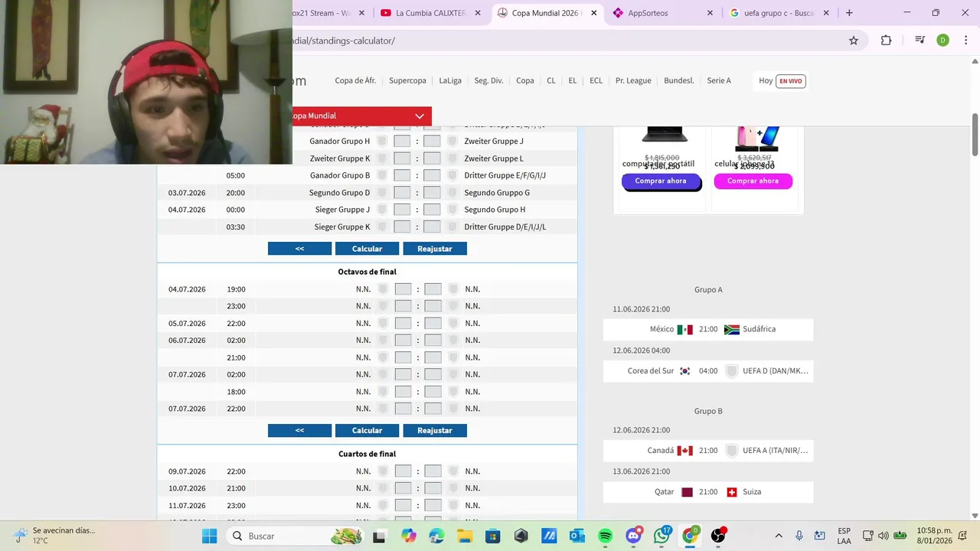Click the << button above Cuartos de final

click(x=299, y=430)
